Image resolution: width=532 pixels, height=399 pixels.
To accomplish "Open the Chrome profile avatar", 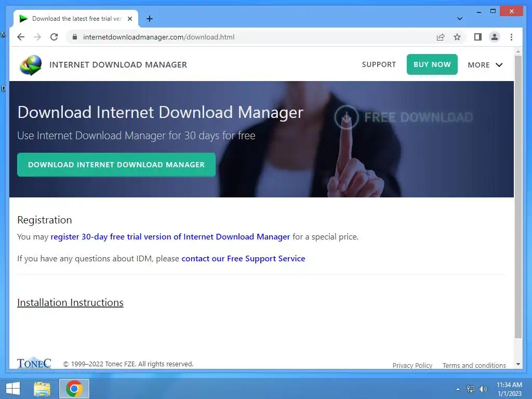I will tap(495, 37).
